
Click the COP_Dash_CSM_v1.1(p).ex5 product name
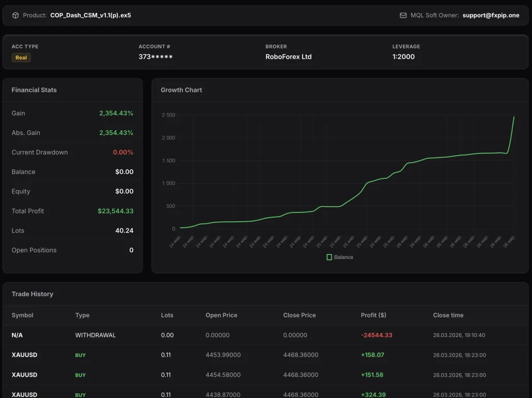point(90,16)
